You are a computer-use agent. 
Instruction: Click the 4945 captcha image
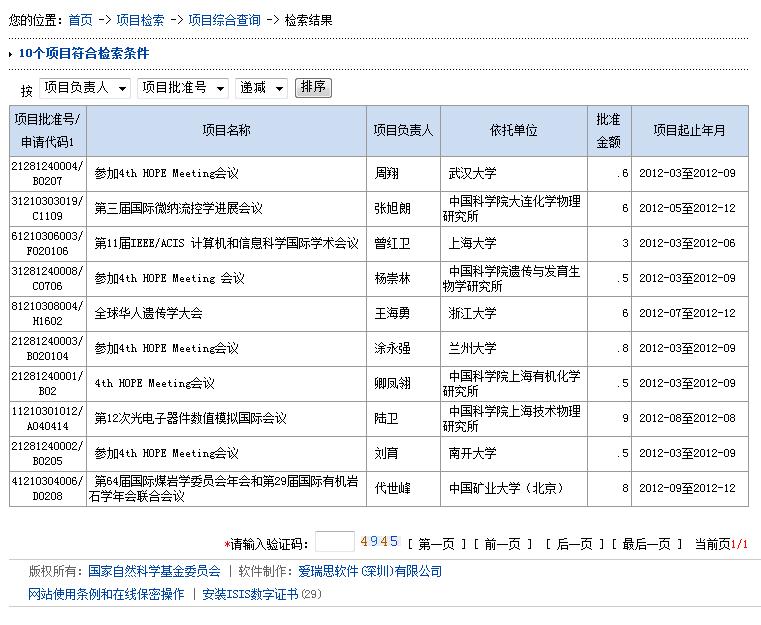click(379, 542)
